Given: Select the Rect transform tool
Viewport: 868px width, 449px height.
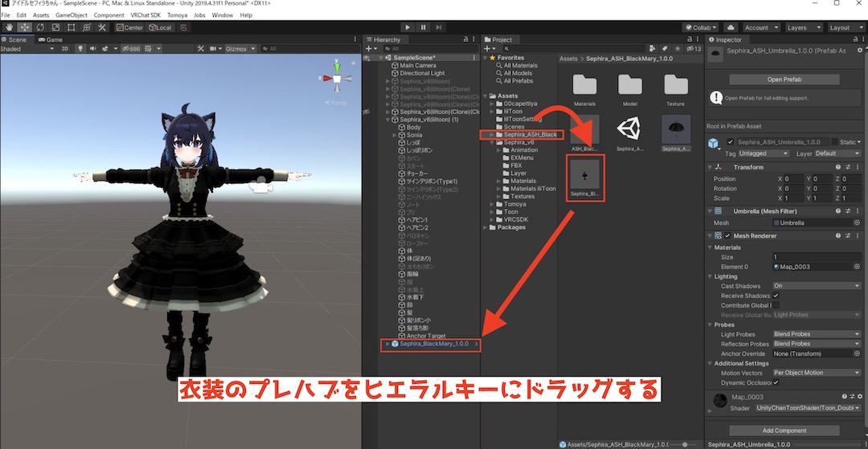Looking at the screenshot, I should (x=72, y=27).
